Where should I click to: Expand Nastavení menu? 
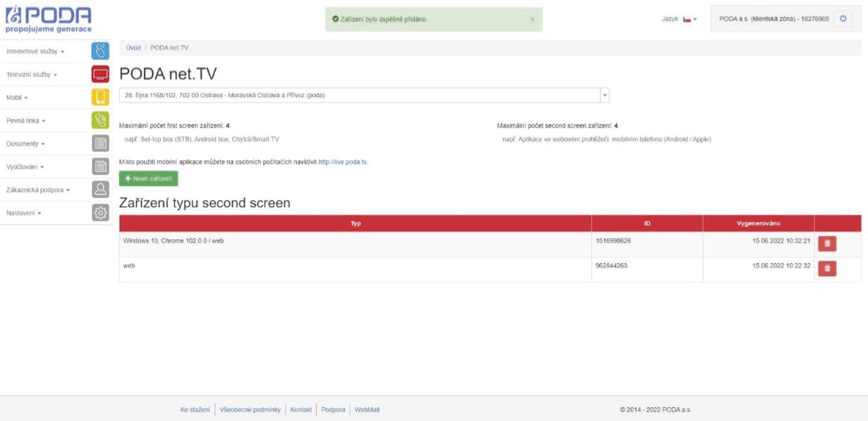(23, 213)
